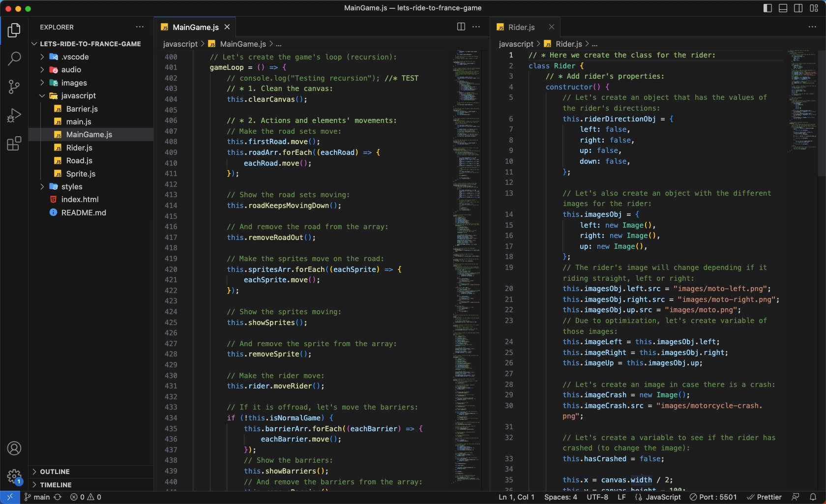Open Explorer views and more actions menu
This screenshot has height=504, width=826.
tap(140, 27)
